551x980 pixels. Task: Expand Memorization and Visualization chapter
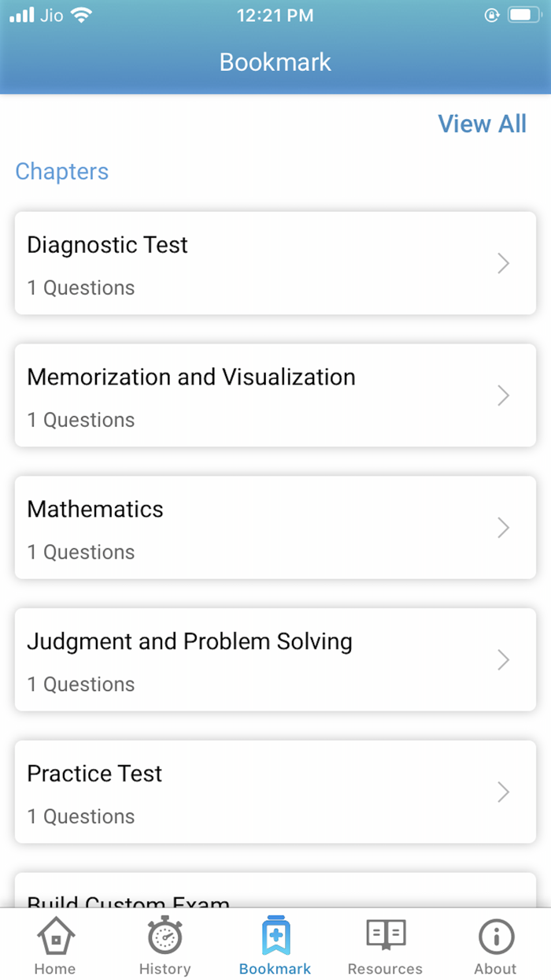coord(275,395)
